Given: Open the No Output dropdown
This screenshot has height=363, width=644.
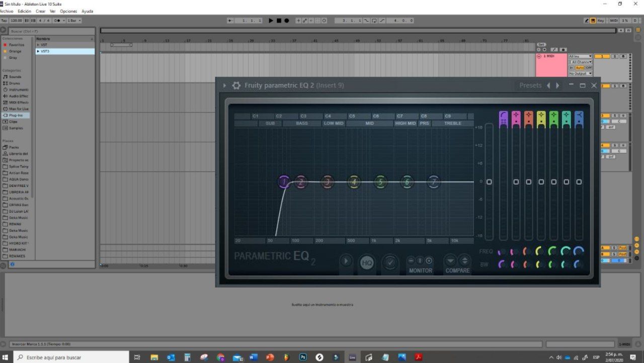Looking at the screenshot, I should [x=580, y=73].
